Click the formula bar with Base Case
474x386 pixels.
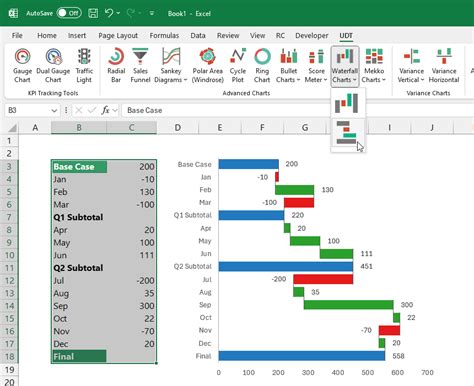pyautogui.click(x=297, y=110)
